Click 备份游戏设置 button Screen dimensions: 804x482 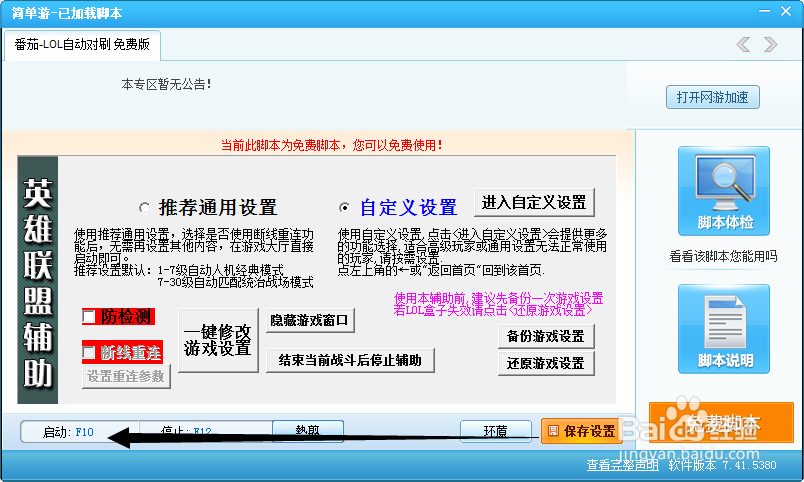pyautogui.click(x=546, y=336)
